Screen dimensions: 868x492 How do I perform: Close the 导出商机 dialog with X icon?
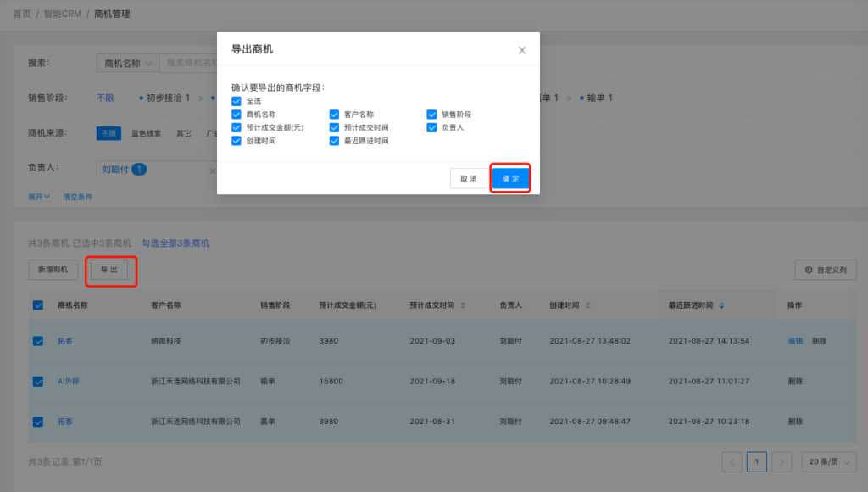coord(522,51)
